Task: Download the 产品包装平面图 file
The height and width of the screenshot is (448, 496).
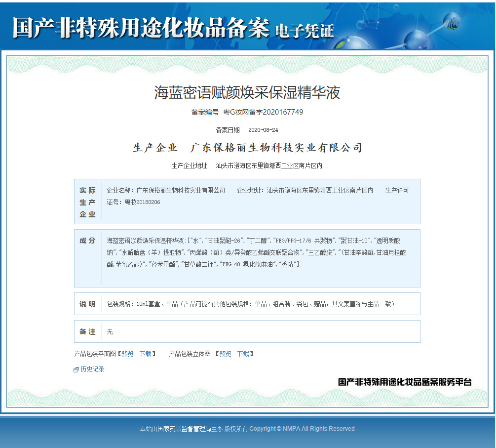Action: 146,354
